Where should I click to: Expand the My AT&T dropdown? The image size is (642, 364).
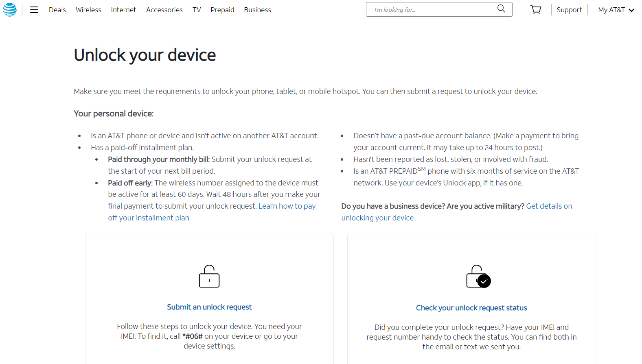[616, 10]
